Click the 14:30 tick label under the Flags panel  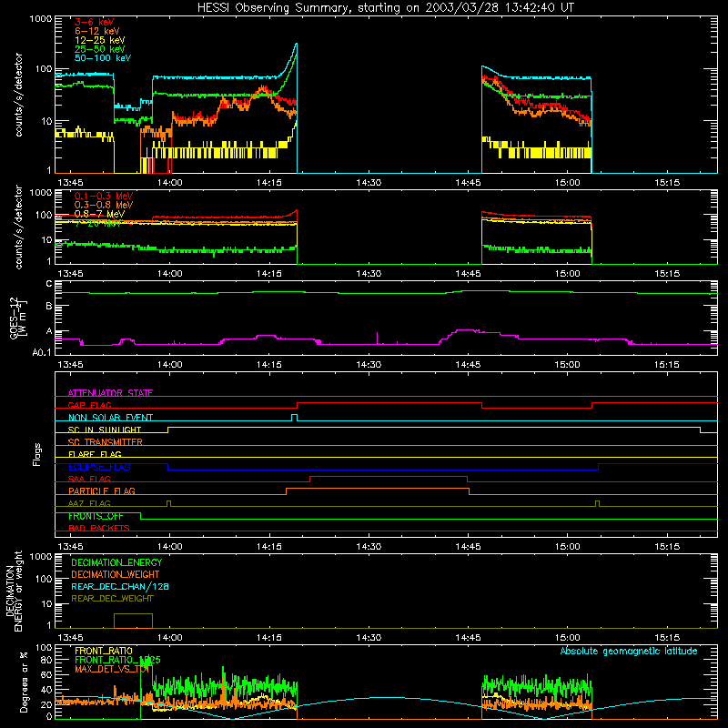pyautogui.click(x=369, y=546)
